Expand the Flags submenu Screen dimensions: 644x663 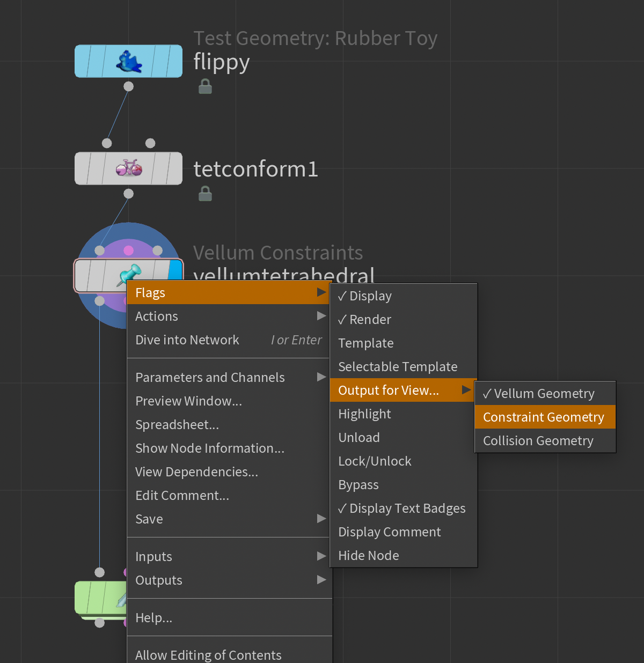(229, 293)
